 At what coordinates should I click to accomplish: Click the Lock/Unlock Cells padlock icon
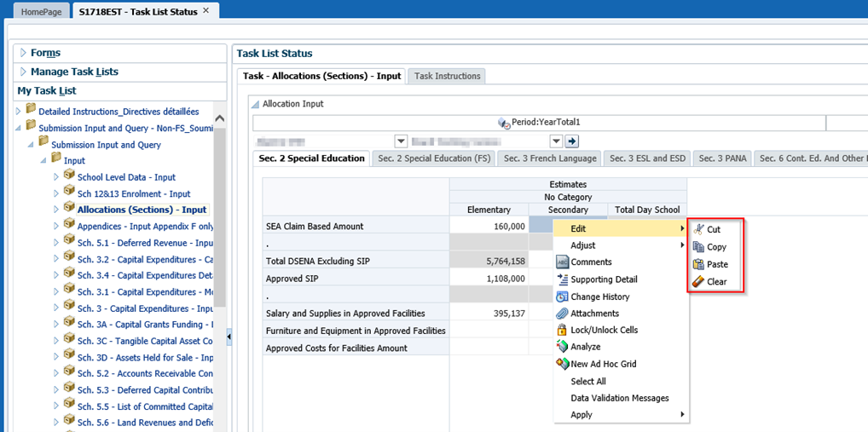(562, 330)
